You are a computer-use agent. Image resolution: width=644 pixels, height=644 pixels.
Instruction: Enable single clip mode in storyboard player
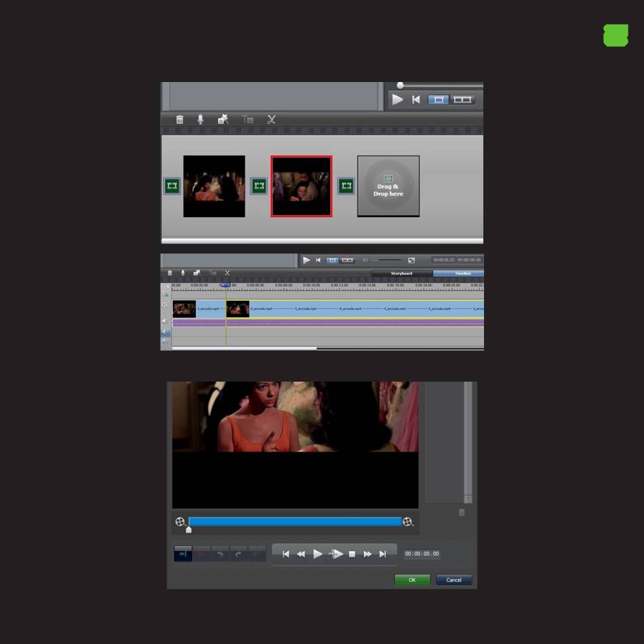[x=438, y=100]
